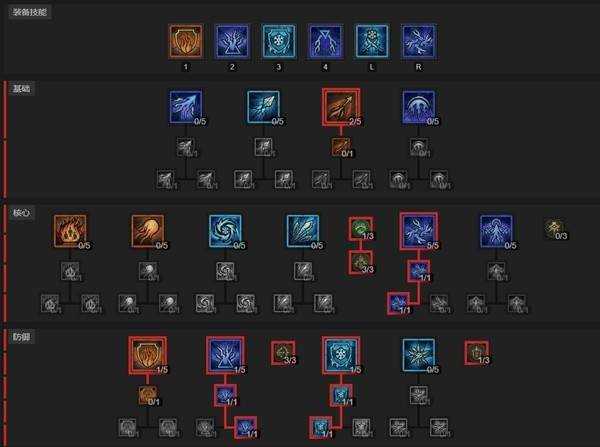This screenshot has height=447, width=600.
Task: Pick the Fireball skill in the 核心 section
Action: click(x=148, y=231)
